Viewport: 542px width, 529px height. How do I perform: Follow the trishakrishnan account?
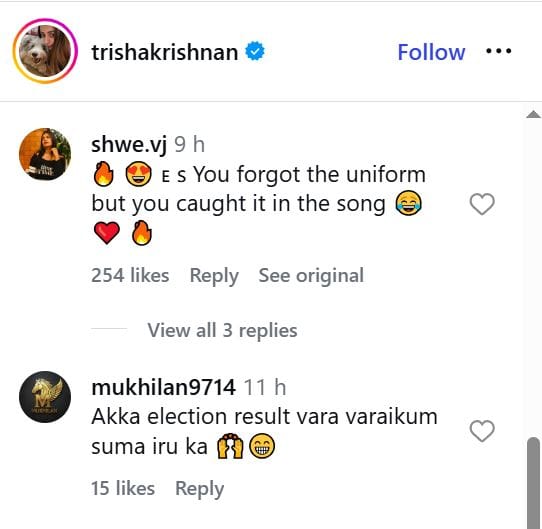tap(431, 52)
